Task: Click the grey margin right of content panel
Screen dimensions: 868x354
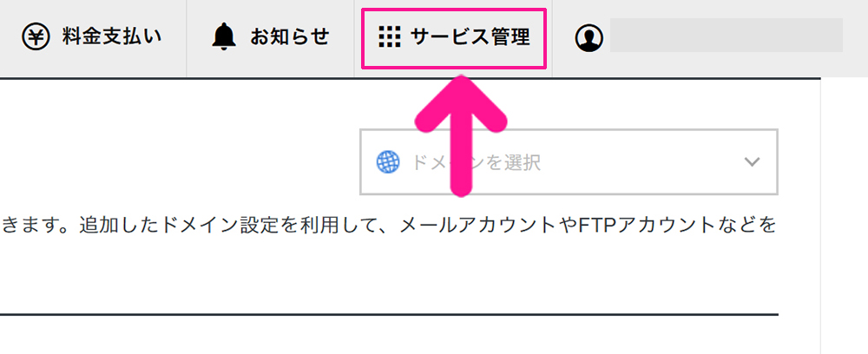Action: pyautogui.click(x=845, y=216)
